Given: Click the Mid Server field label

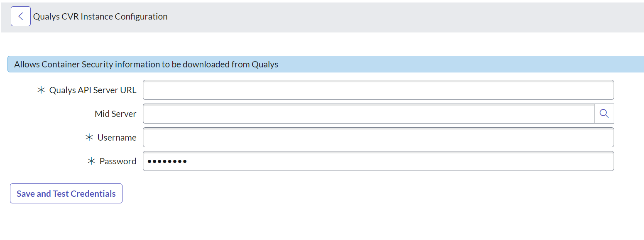Looking at the screenshot, I should tap(115, 113).
